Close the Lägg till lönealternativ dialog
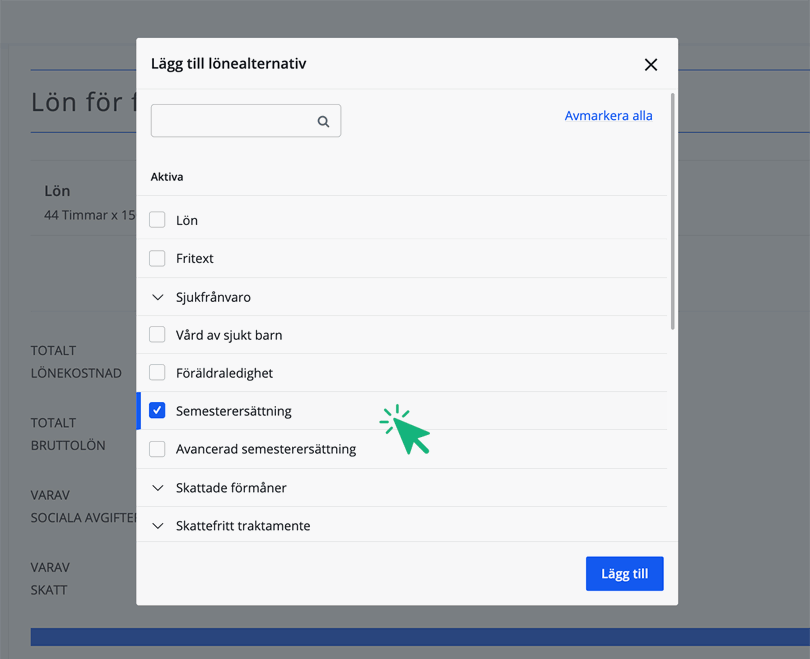 click(650, 65)
